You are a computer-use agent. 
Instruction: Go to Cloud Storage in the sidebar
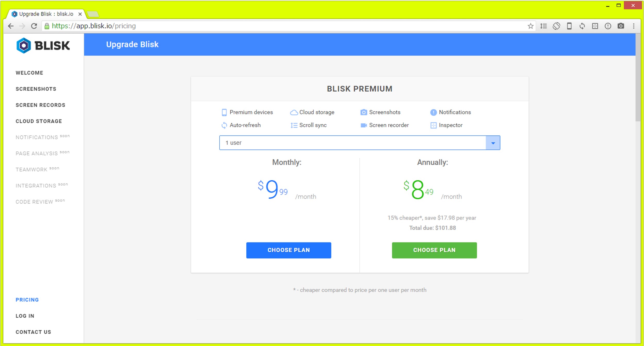pos(39,121)
